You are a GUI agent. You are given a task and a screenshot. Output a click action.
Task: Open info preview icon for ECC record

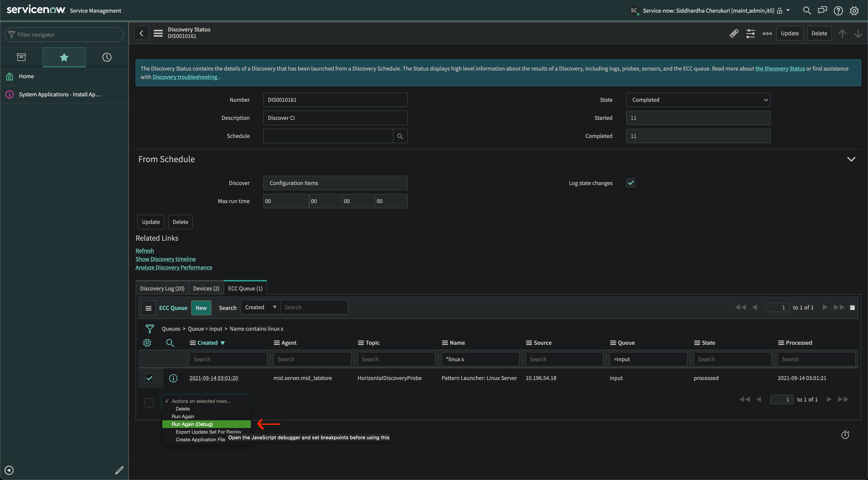click(173, 378)
